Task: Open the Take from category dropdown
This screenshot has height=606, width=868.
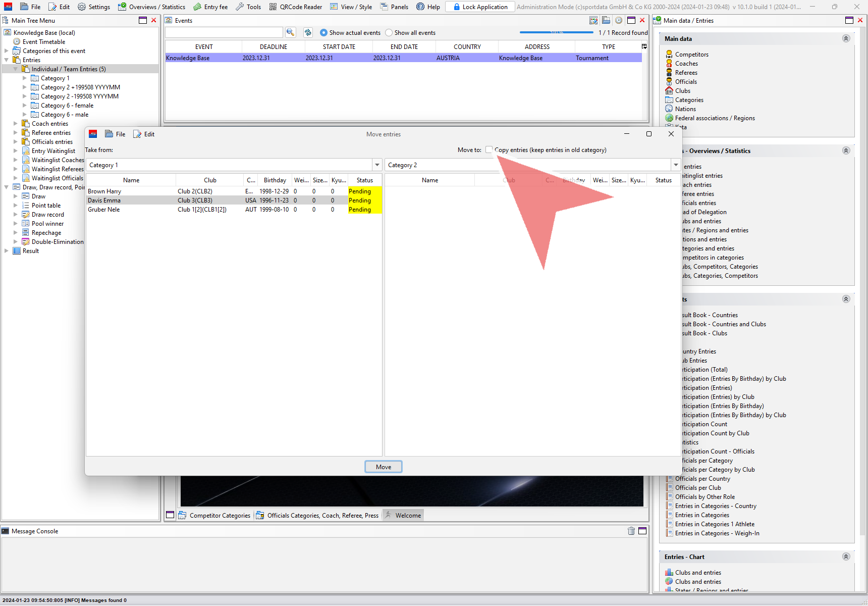Action: pyautogui.click(x=377, y=165)
